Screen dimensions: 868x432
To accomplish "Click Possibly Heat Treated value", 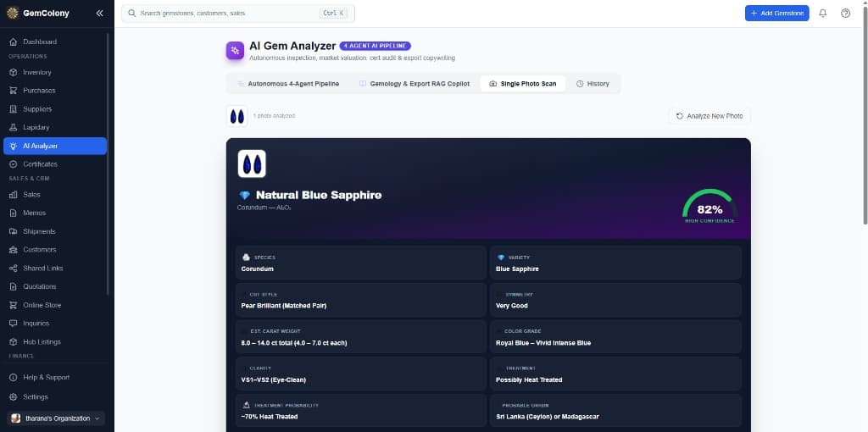I will pos(529,380).
